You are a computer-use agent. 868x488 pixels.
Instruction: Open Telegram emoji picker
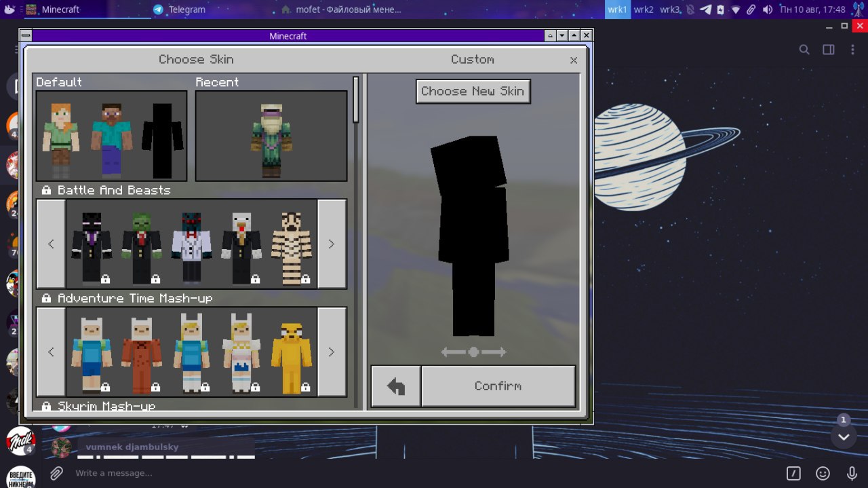point(823,473)
